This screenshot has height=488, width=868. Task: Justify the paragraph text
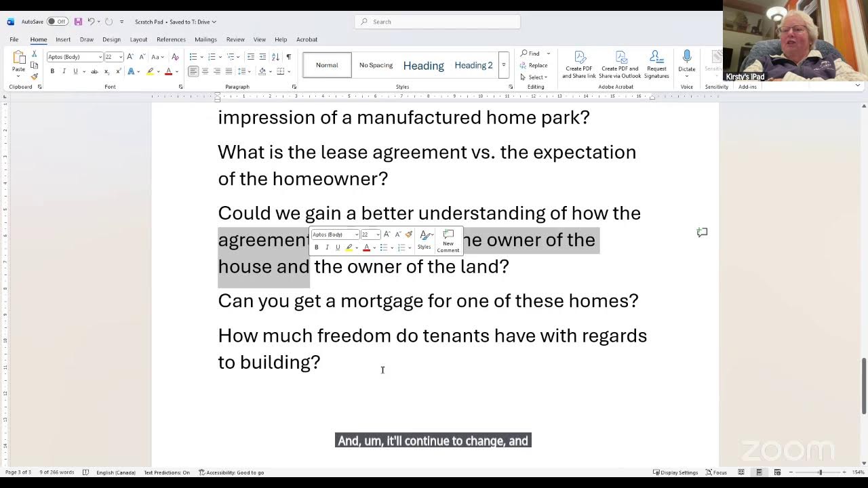229,71
